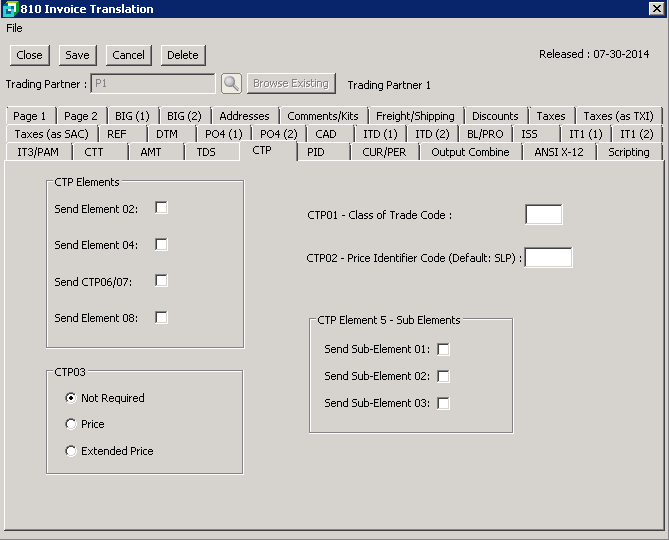
Task: Go to the Taxes (as SAC) tab
Action: point(51,134)
